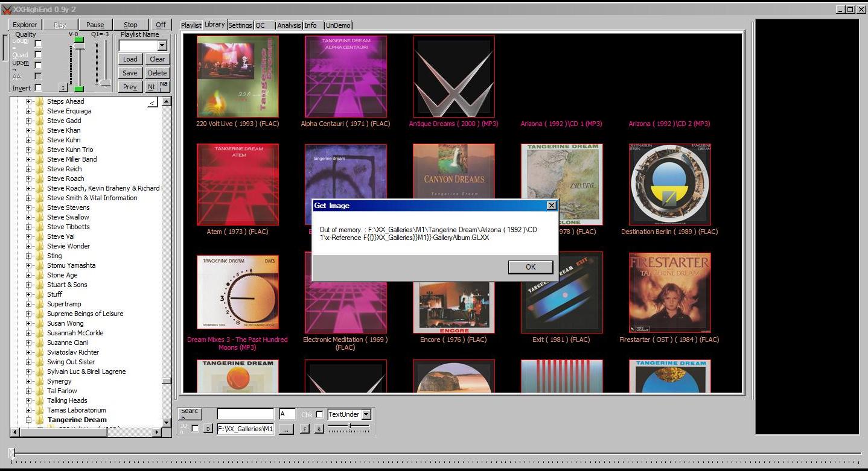Click the thumbnail size slider handle

[x=349, y=427]
